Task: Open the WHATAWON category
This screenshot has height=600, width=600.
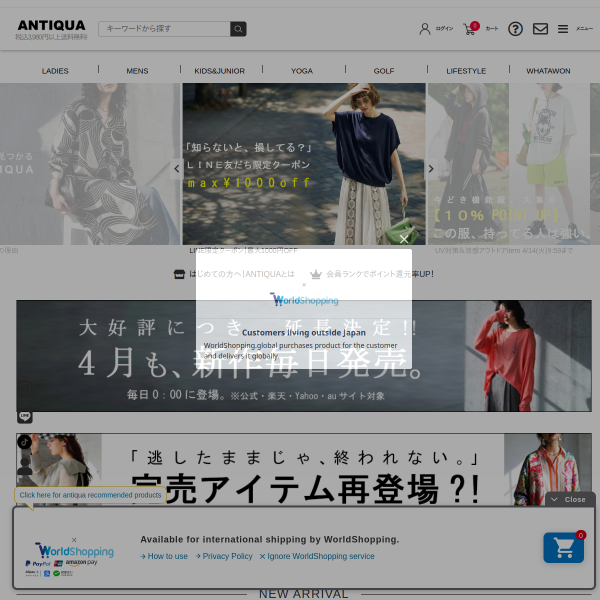Action: tap(548, 71)
